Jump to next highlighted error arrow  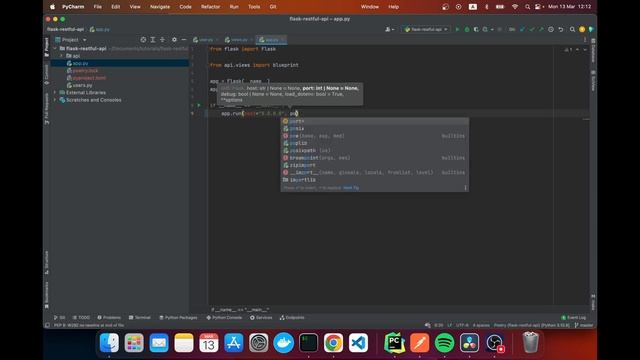tap(585, 50)
